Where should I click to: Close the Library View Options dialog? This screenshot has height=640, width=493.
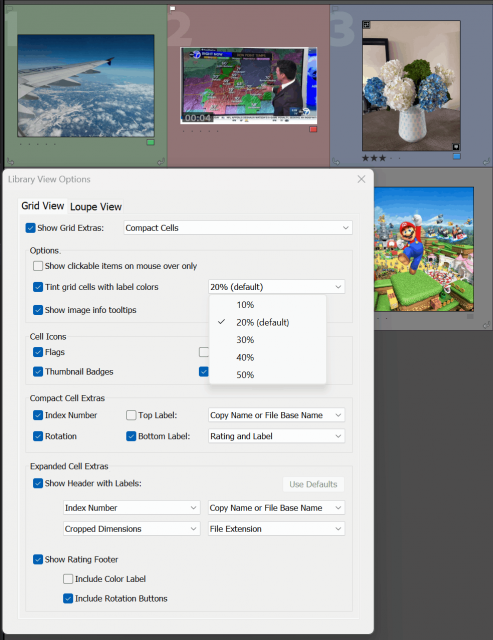(x=361, y=179)
